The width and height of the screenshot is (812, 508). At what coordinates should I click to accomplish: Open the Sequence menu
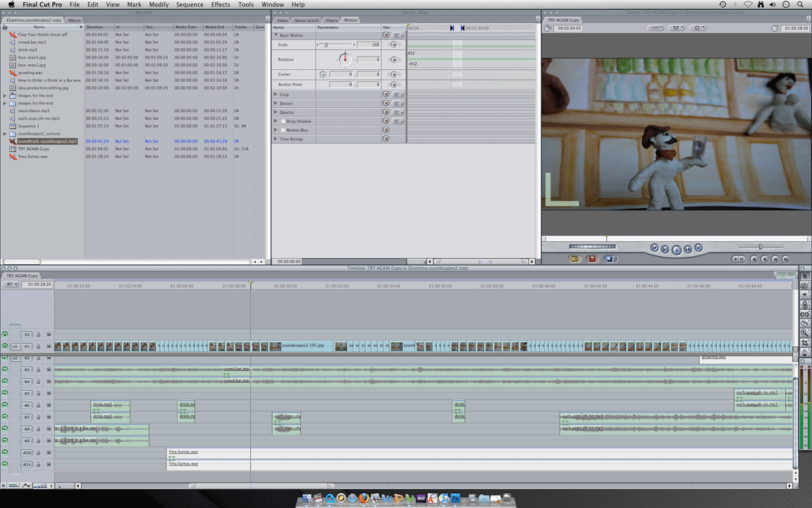(x=190, y=4)
